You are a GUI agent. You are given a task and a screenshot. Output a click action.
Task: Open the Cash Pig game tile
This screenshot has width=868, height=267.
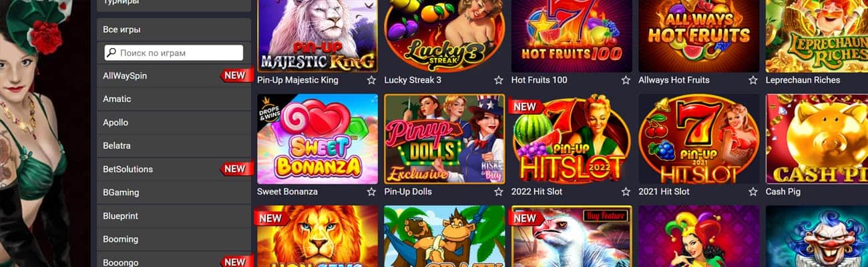817,138
